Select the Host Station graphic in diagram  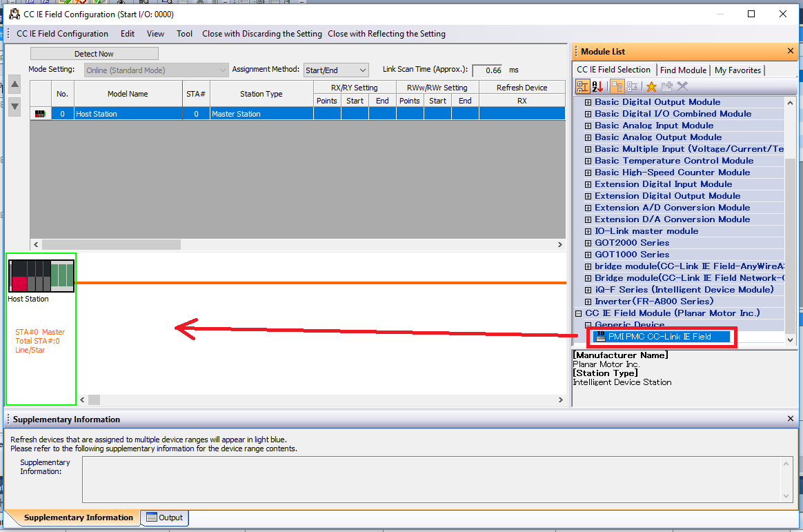click(41, 276)
